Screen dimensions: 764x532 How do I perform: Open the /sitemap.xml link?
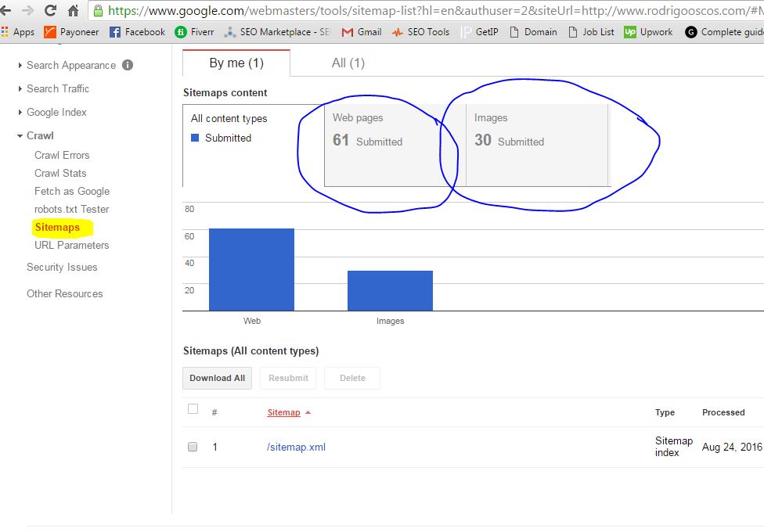(296, 447)
